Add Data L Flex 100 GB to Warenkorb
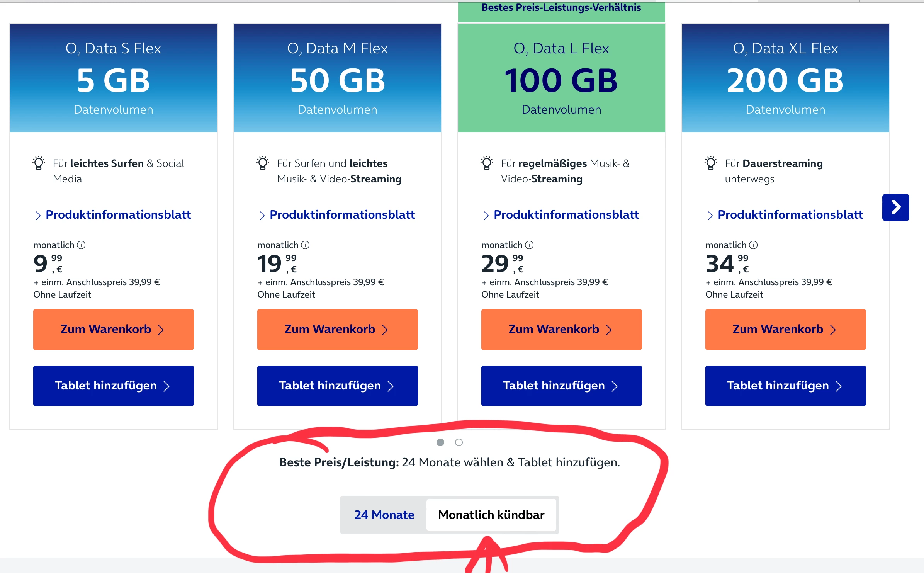This screenshot has width=924, height=573. 561,329
